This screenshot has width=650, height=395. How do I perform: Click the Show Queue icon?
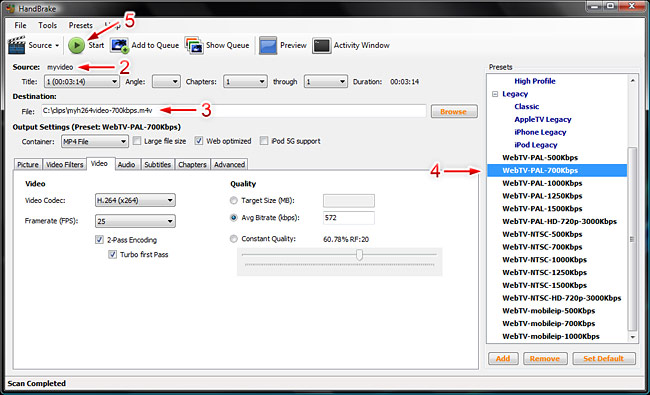click(194, 45)
